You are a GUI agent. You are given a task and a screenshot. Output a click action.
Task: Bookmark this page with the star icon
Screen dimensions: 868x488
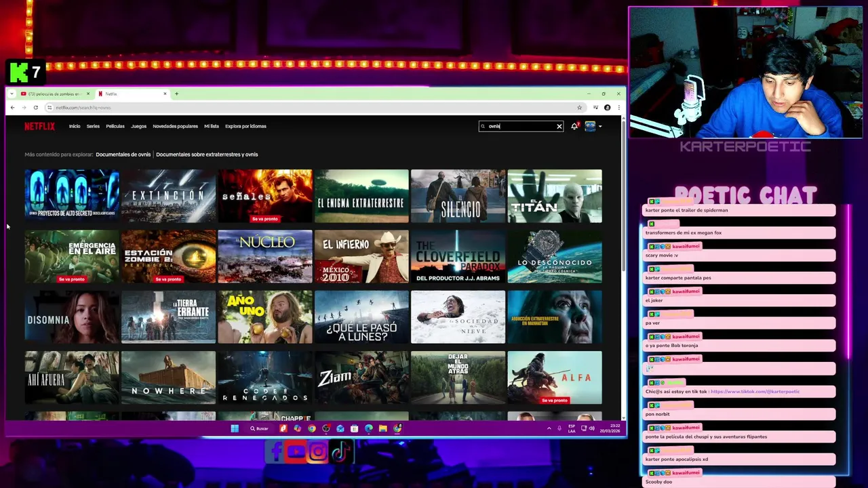(x=579, y=107)
